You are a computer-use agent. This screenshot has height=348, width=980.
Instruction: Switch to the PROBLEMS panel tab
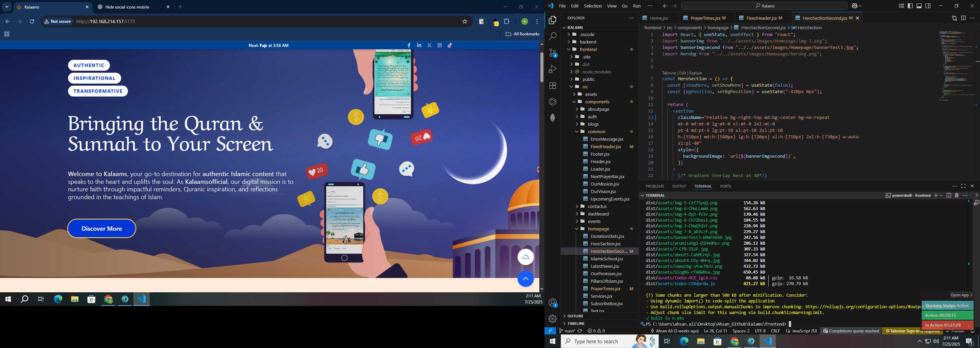click(x=655, y=186)
